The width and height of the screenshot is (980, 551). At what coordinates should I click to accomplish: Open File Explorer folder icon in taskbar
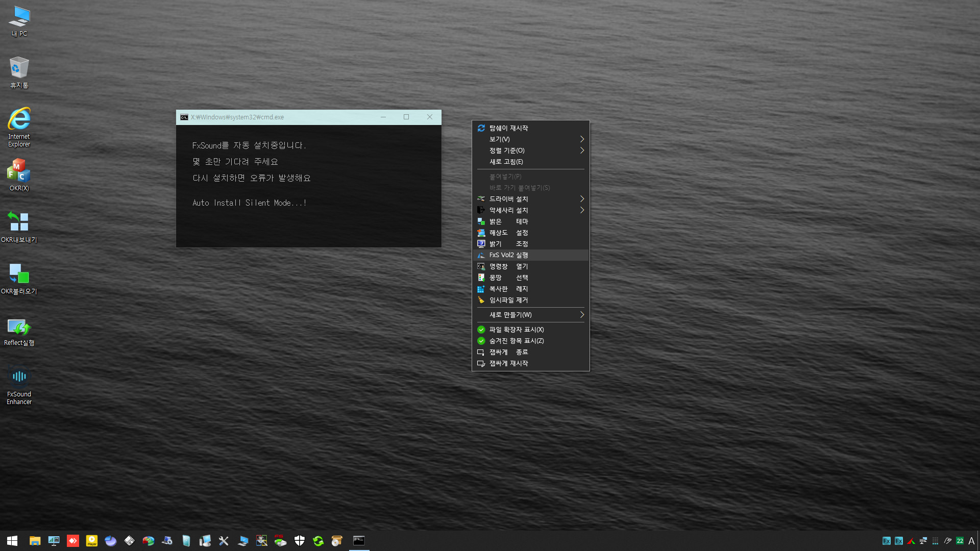[x=35, y=541]
